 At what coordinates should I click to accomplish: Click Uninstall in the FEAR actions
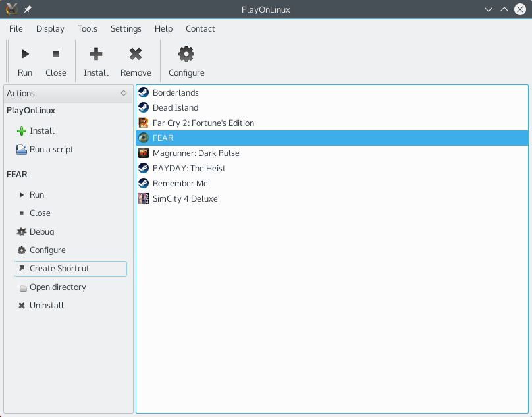tap(41, 306)
